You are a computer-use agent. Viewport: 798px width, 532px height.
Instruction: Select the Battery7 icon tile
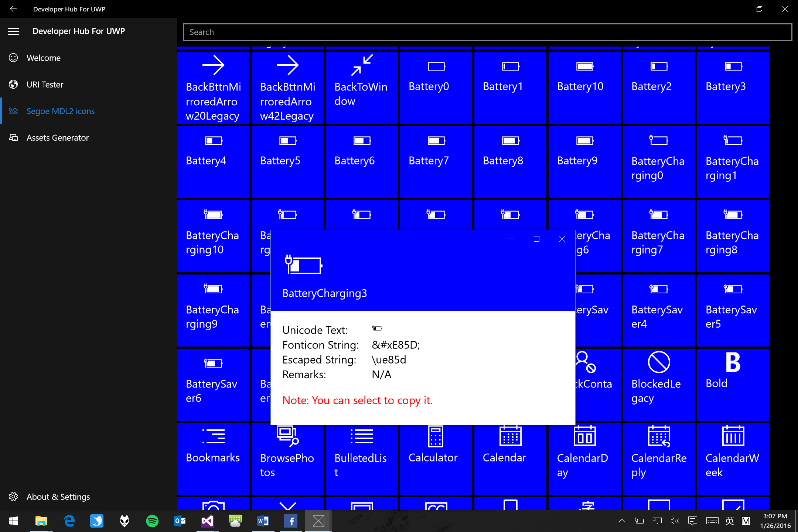point(436,162)
